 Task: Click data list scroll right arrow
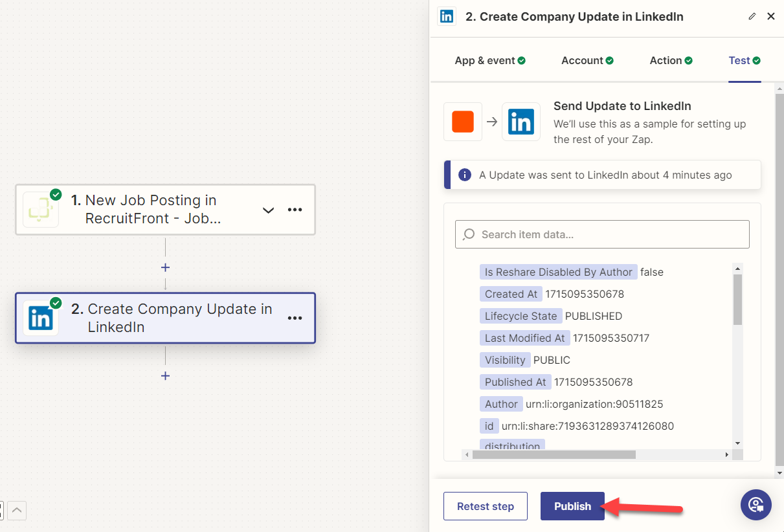726,455
